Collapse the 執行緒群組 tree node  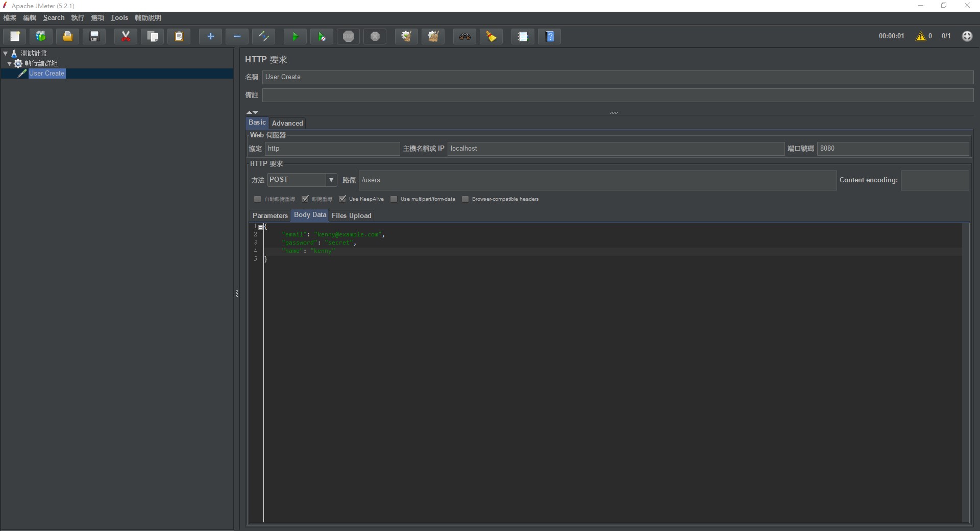pyautogui.click(x=9, y=63)
